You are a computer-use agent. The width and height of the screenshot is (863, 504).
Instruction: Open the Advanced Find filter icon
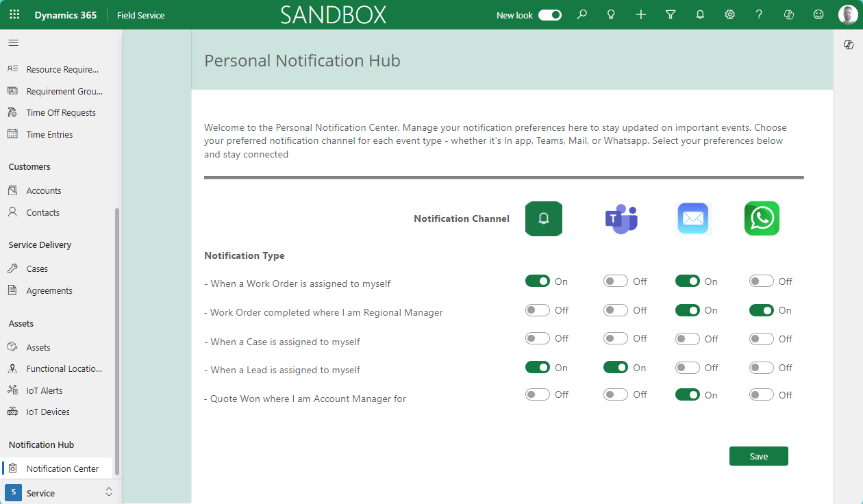coord(671,14)
